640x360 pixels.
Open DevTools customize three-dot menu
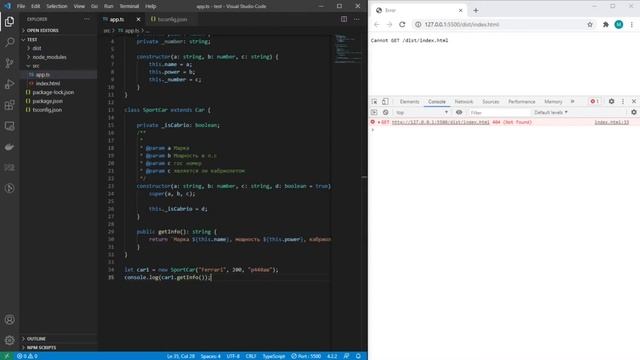pos(623,101)
